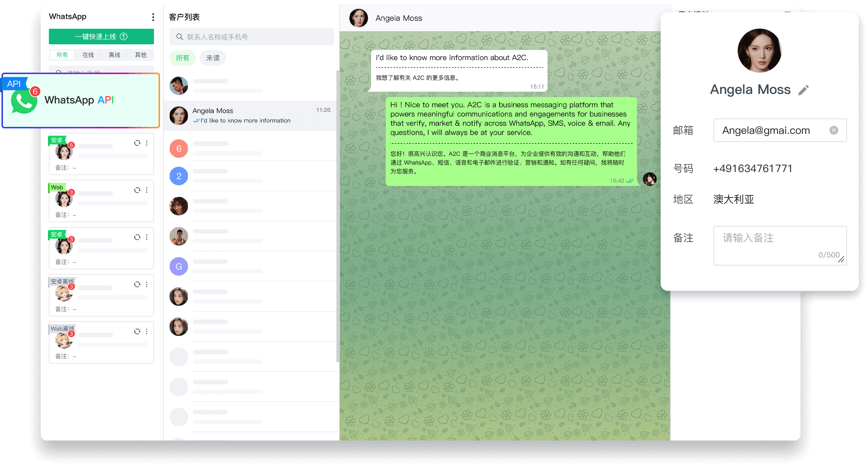Image resolution: width=868 pixels, height=468 pixels.
Task: Edit Angela Moss name with pencil icon
Action: tap(804, 90)
